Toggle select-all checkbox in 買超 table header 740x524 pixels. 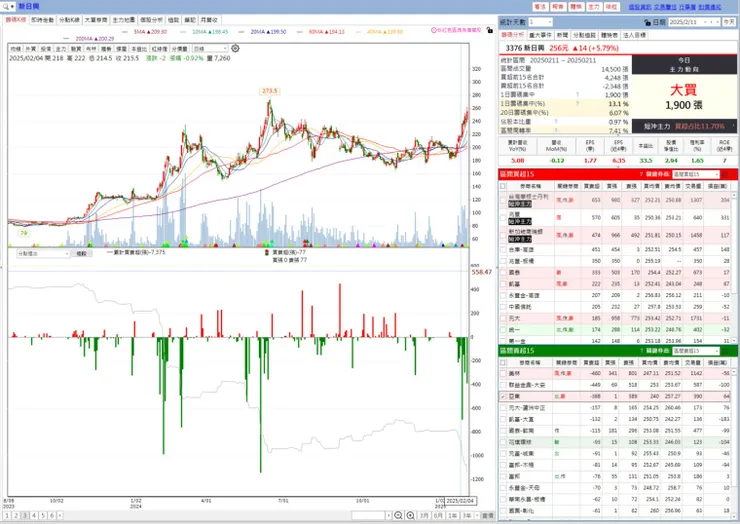[503, 186]
